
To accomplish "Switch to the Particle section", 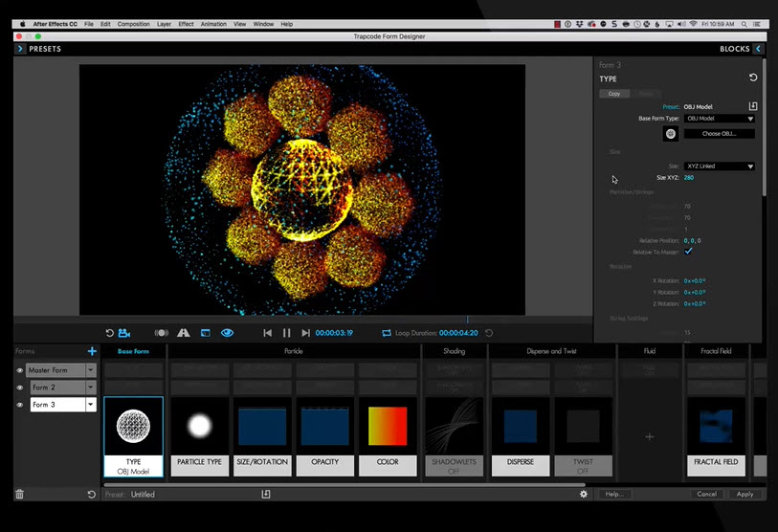I will pyautogui.click(x=293, y=351).
